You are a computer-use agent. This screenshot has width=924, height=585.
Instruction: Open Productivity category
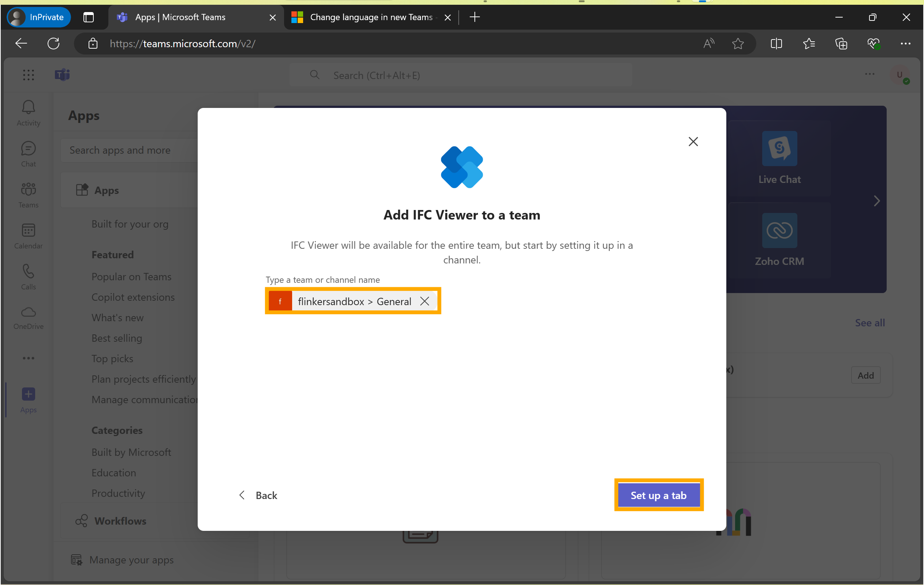pos(118,493)
